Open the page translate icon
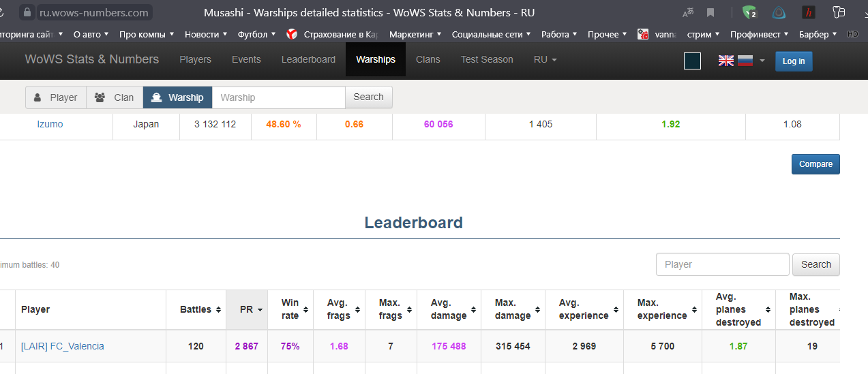868x374 pixels. (688, 12)
